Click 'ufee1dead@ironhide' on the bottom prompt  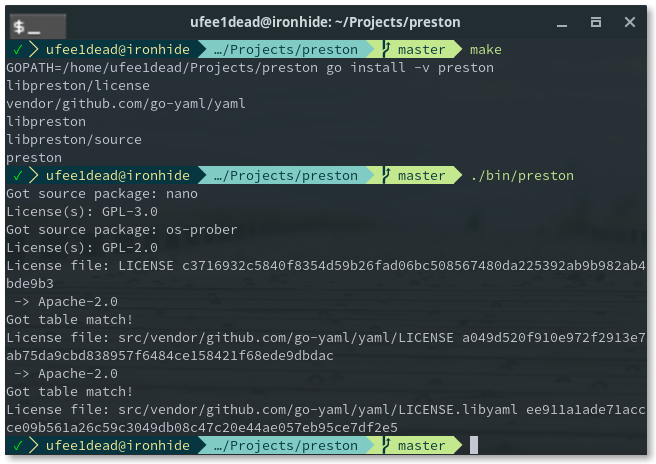tap(118, 446)
